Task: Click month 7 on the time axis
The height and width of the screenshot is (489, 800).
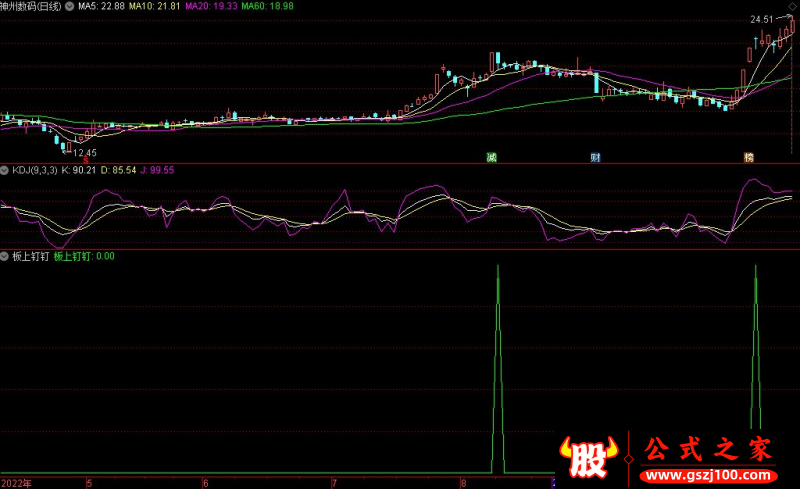Action: tap(336, 482)
